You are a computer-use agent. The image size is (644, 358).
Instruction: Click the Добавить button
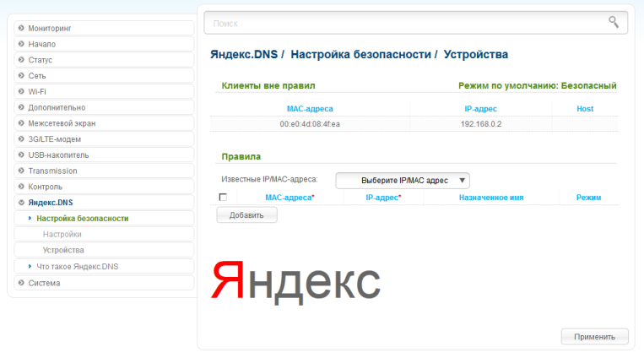click(246, 215)
